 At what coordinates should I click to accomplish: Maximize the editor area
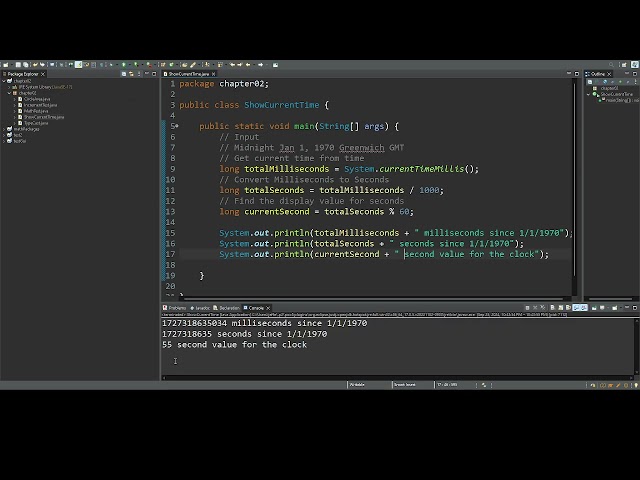(x=577, y=73)
